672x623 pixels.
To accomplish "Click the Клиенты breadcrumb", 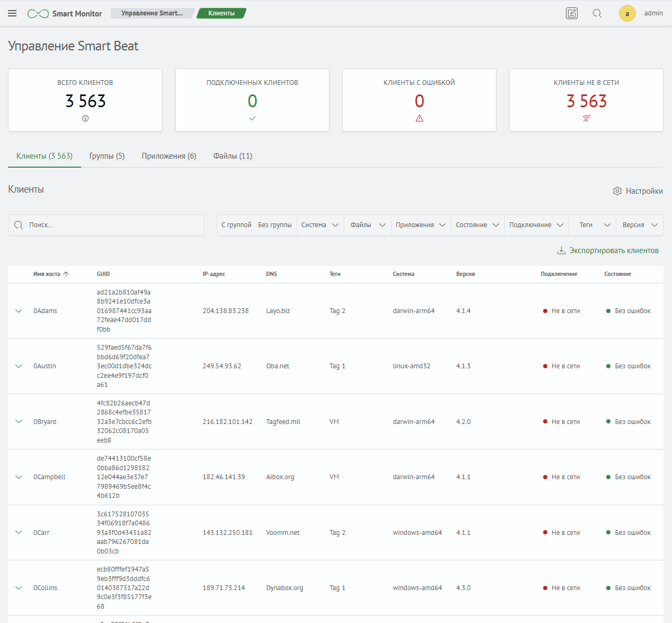I will tap(221, 13).
